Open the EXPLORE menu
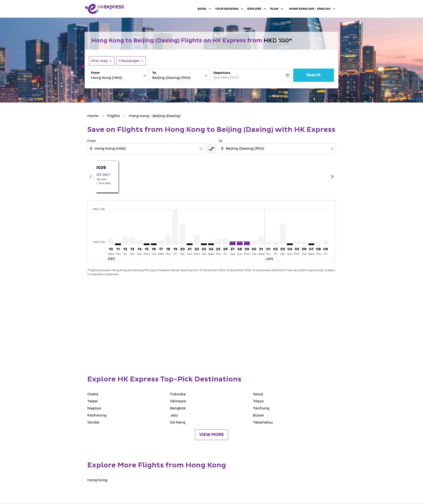This screenshot has width=423, height=504. click(257, 9)
